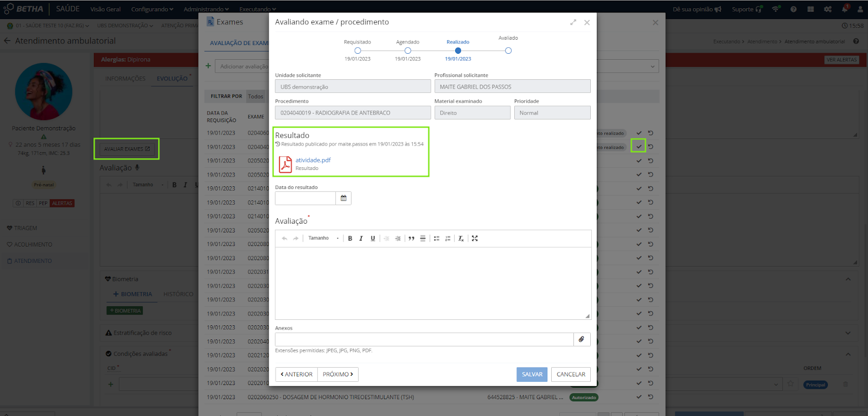Remove formatting in the editor toolbar
868x416 pixels.
[461, 238]
